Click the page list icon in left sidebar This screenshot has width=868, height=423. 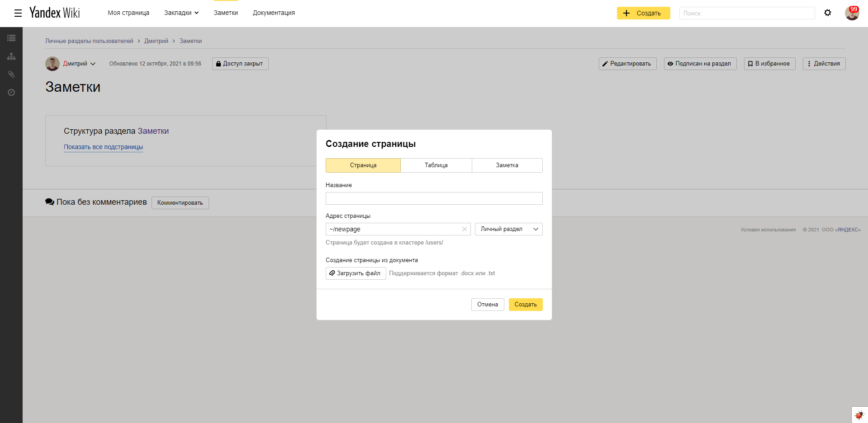[11, 38]
